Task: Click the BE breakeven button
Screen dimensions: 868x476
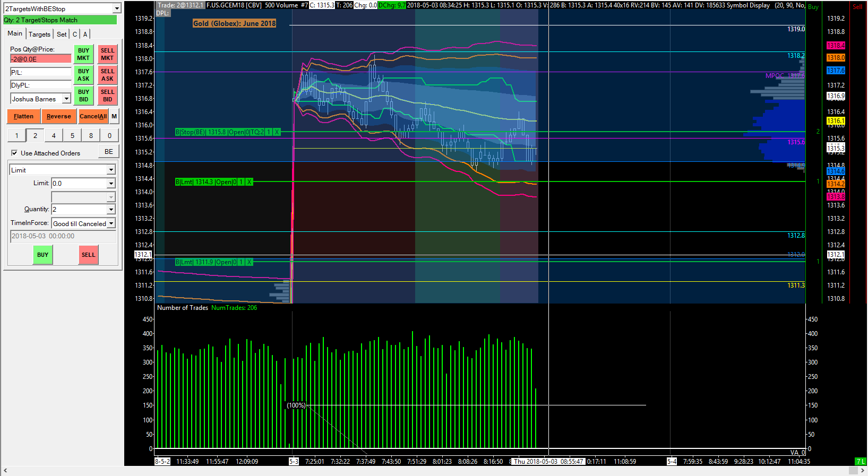Action: (x=109, y=152)
